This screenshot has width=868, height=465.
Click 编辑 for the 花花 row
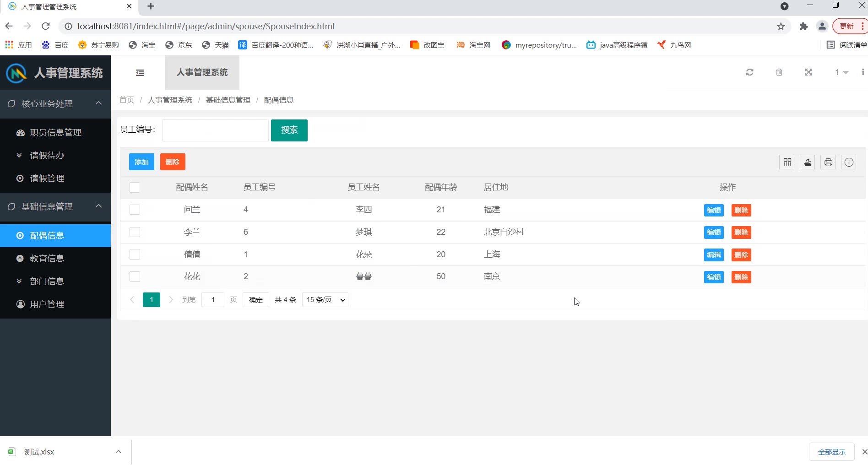coord(714,277)
